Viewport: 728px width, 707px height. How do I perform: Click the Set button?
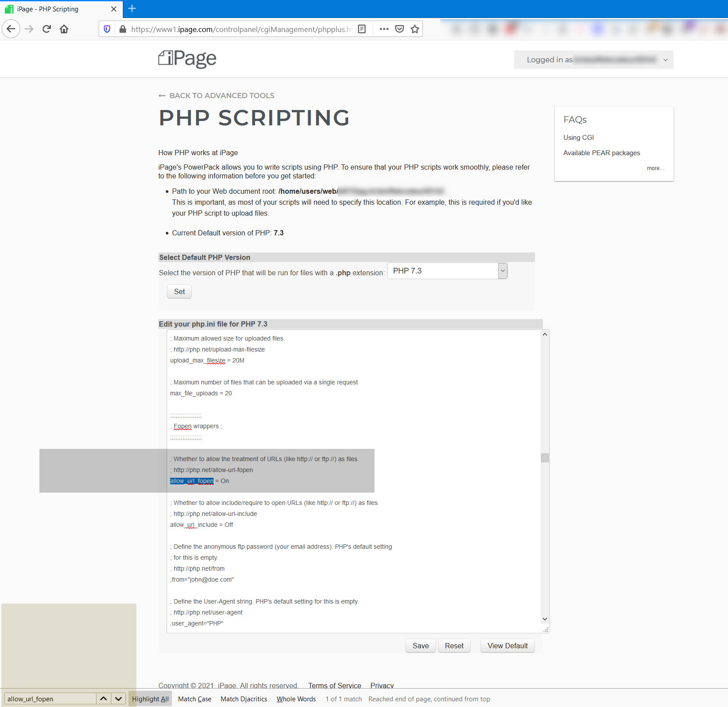pos(179,291)
